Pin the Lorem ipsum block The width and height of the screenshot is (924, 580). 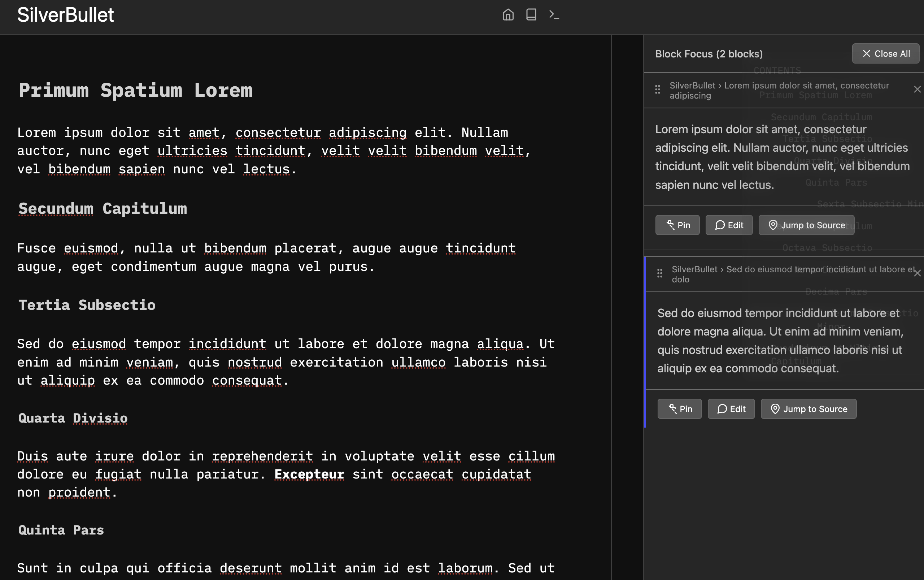coord(677,225)
